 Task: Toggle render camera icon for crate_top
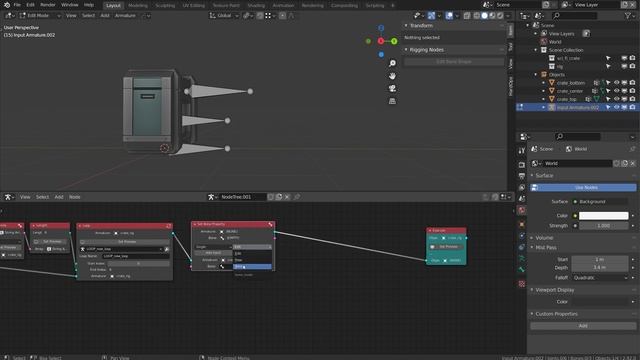coord(632,99)
